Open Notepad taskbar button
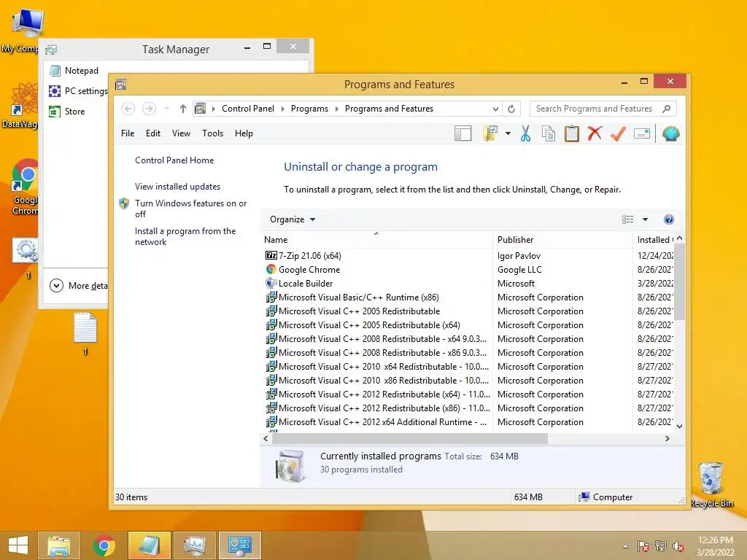 pos(149,545)
